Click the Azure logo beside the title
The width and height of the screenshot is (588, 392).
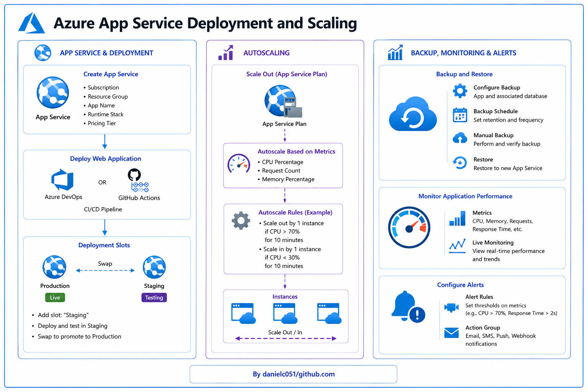tap(32, 23)
